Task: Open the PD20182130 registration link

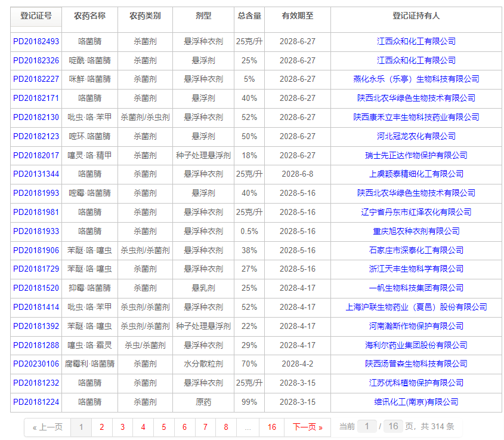Action: 36,118
